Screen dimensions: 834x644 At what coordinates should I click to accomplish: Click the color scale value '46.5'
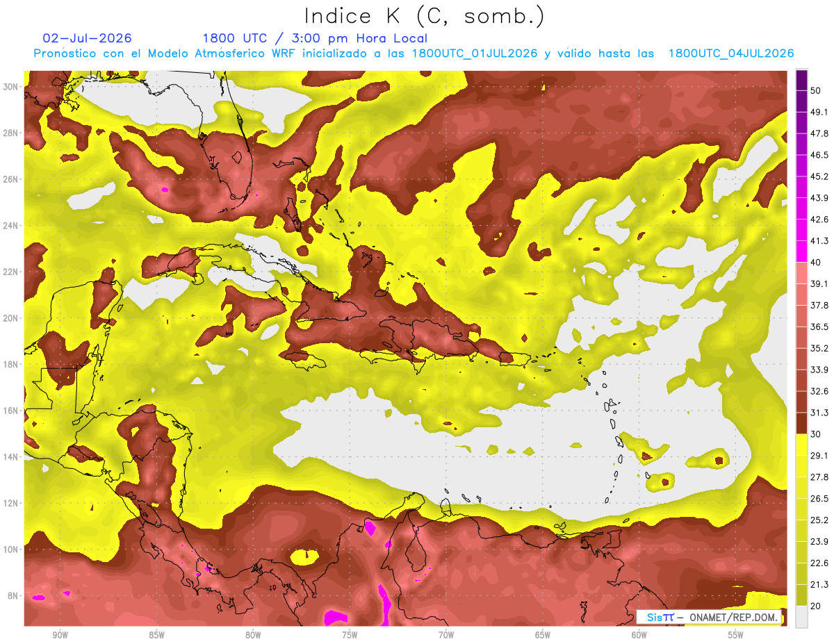click(819, 155)
